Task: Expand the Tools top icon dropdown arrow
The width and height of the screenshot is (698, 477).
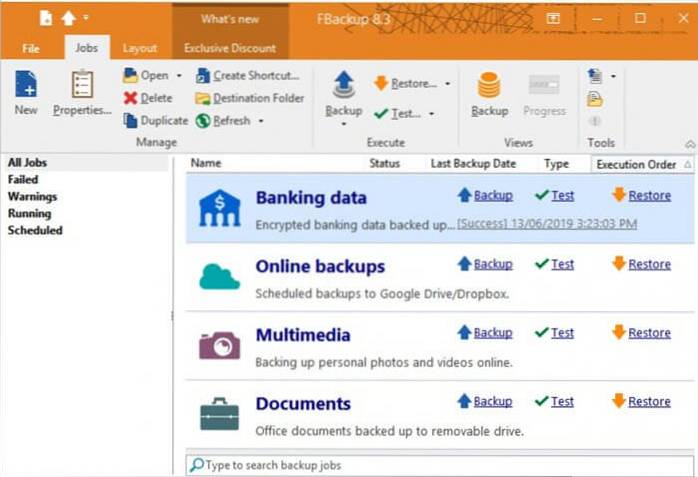Action: click(613, 76)
